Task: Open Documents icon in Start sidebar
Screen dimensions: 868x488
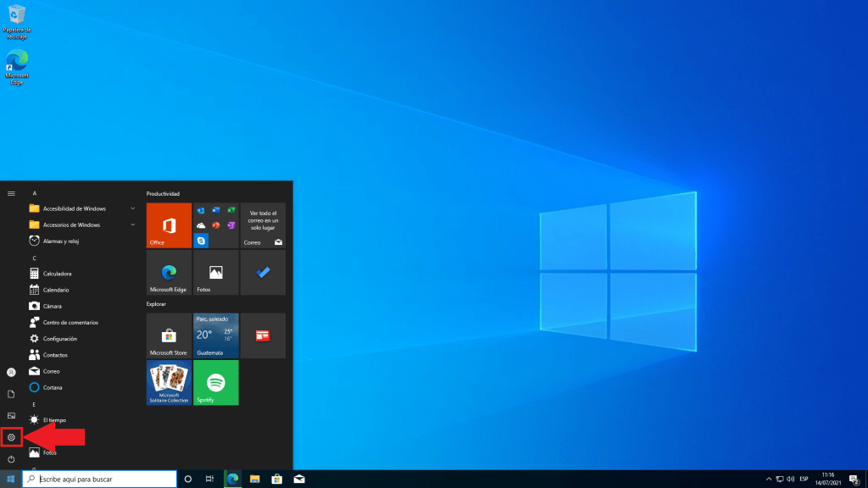Action: click(x=11, y=394)
